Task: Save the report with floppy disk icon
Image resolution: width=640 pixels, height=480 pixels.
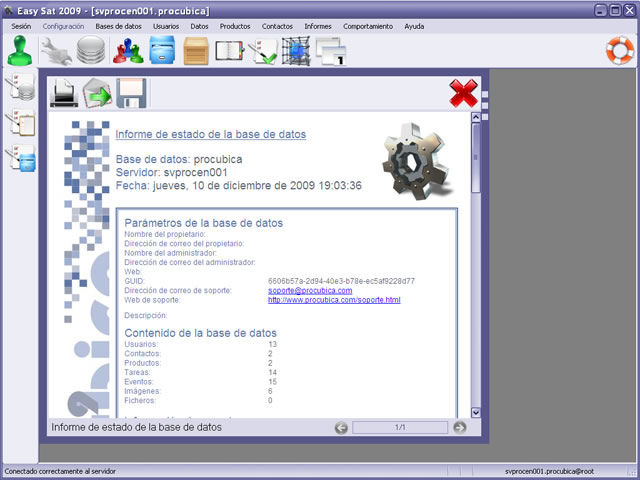Action: point(131,93)
